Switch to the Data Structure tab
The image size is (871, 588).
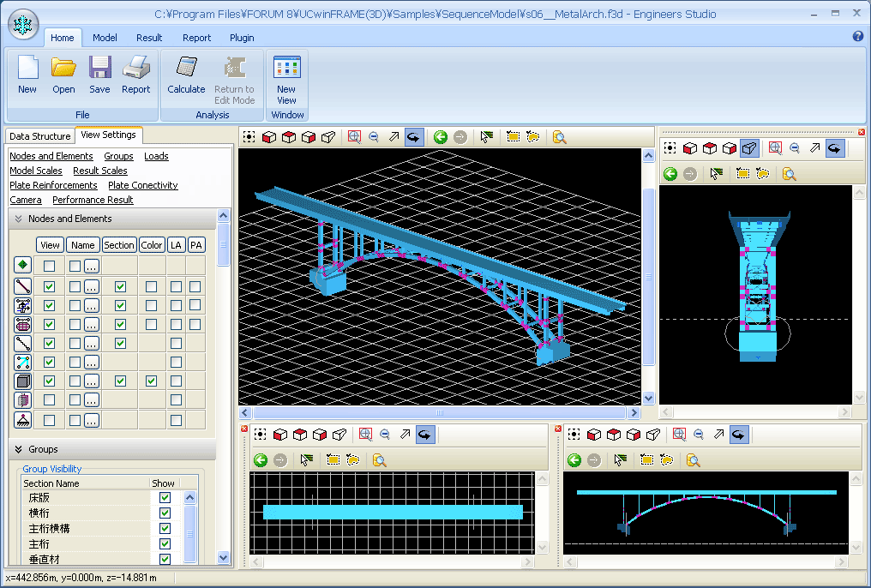[x=40, y=136]
